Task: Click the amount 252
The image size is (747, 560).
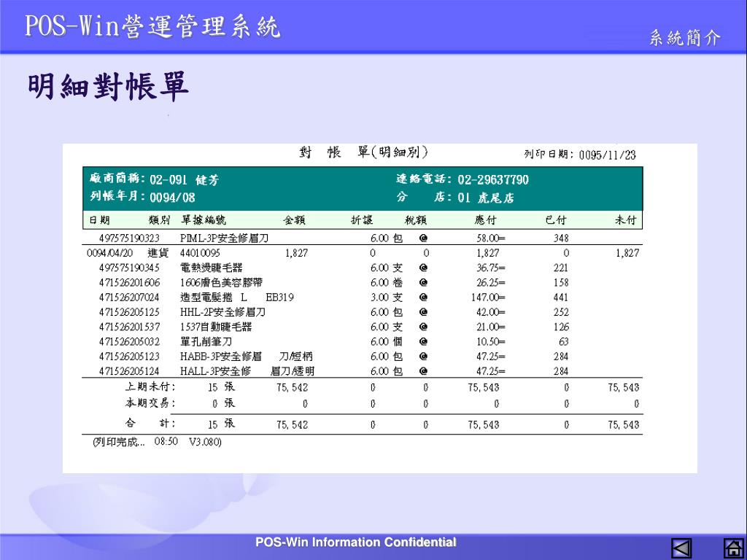Action: (x=561, y=312)
